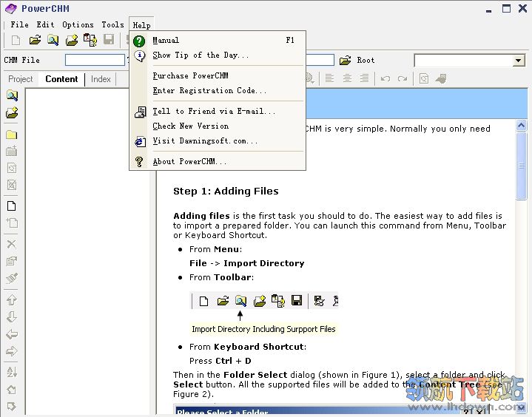The width and height of the screenshot is (532, 417).
Task: Choose Show Tip of the Day
Action: pyautogui.click(x=218, y=55)
